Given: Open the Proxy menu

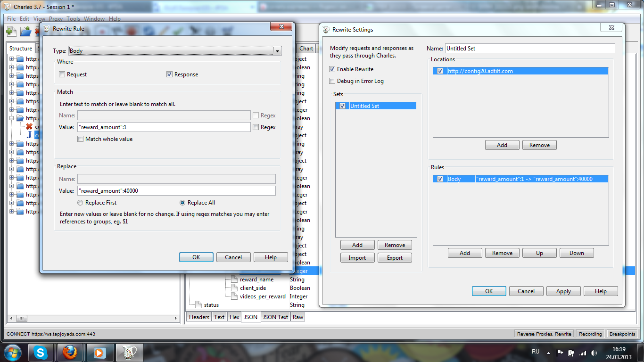Looking at the screenshot, I should (56, 19).
